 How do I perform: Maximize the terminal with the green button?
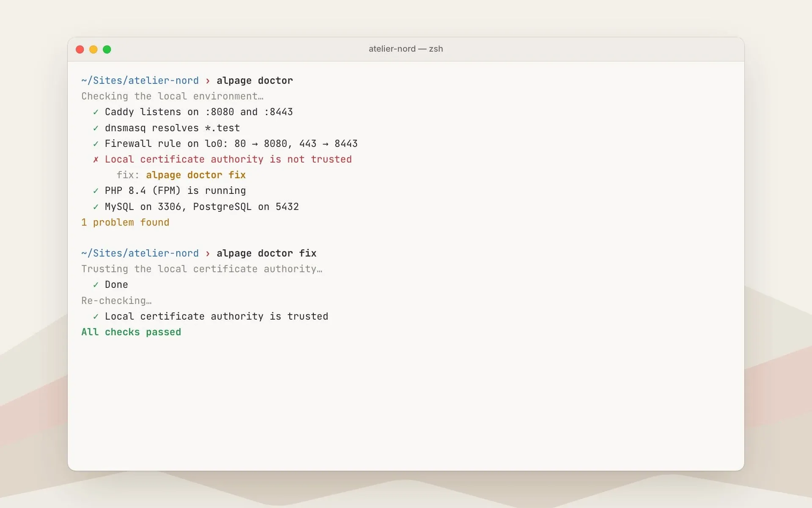(x=107, y=50)
